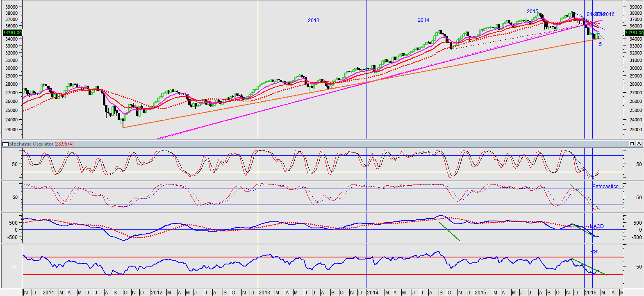Select the MACD label
Viewport: 644px width, 296px height.
point(597,226)
